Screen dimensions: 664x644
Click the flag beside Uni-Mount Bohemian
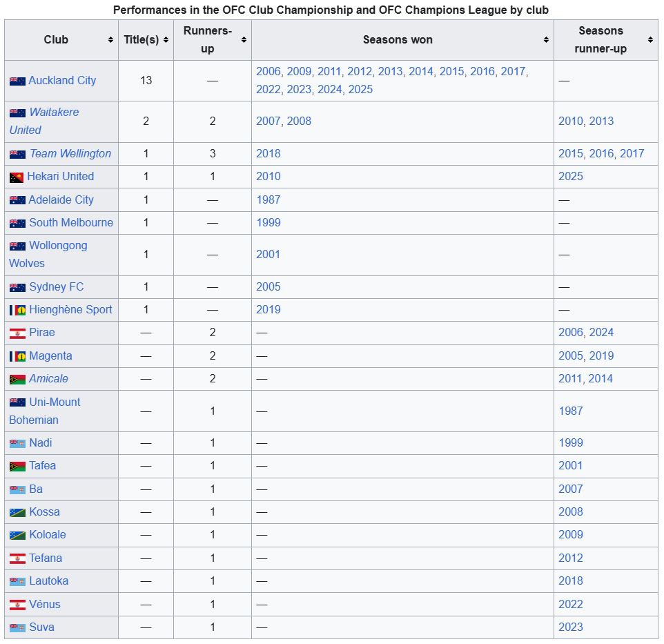pyautogui.click(x=17, y=402)
